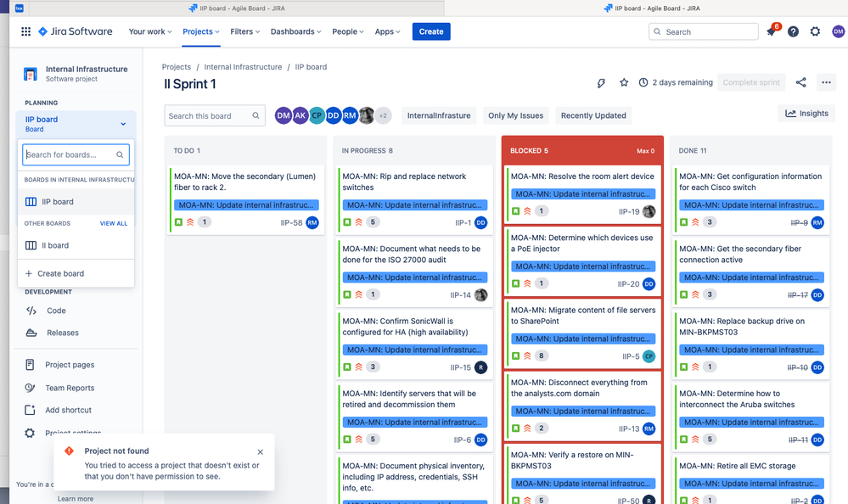Image resolution: width=848 pixels, height=504 pixels.
Task: Open issue key IIP-19
Action: [629, 211]
